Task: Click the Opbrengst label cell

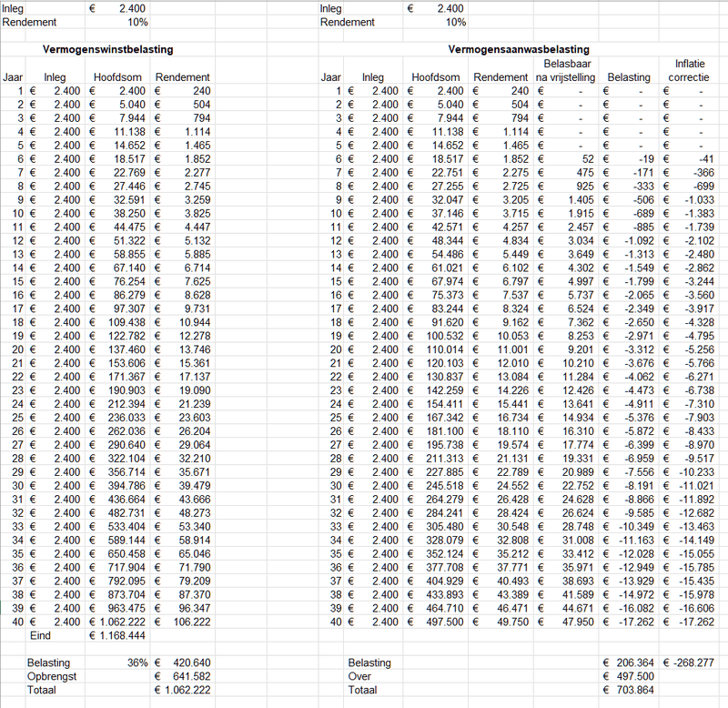Action: (52, 676)
